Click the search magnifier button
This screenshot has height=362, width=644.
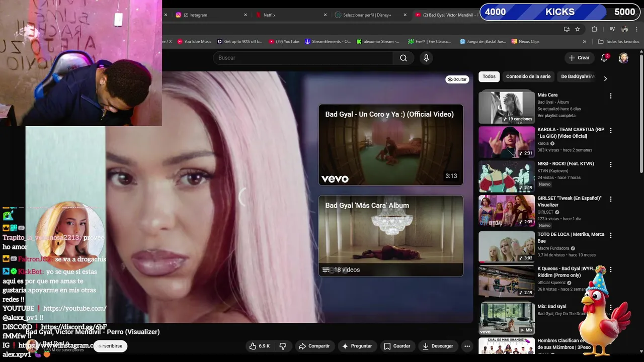[404, 58]
